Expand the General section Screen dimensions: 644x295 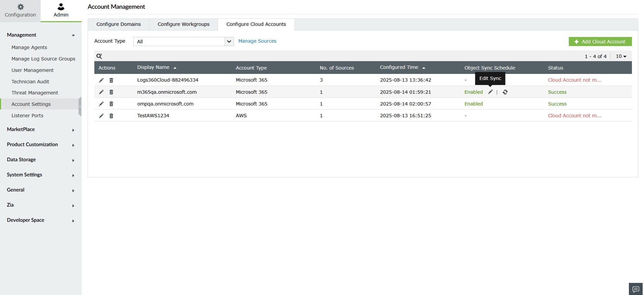tap(41, 190)
